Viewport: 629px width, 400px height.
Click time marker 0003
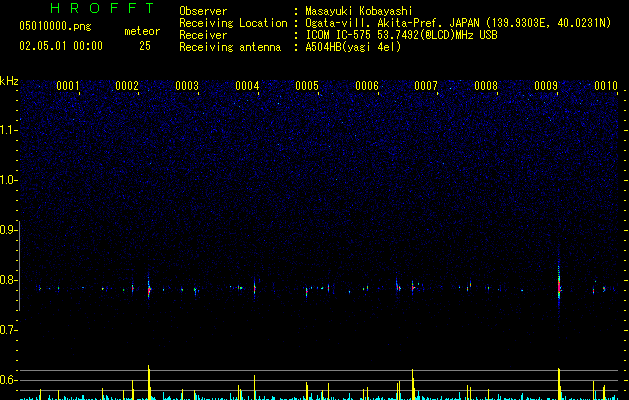point(187,86)
